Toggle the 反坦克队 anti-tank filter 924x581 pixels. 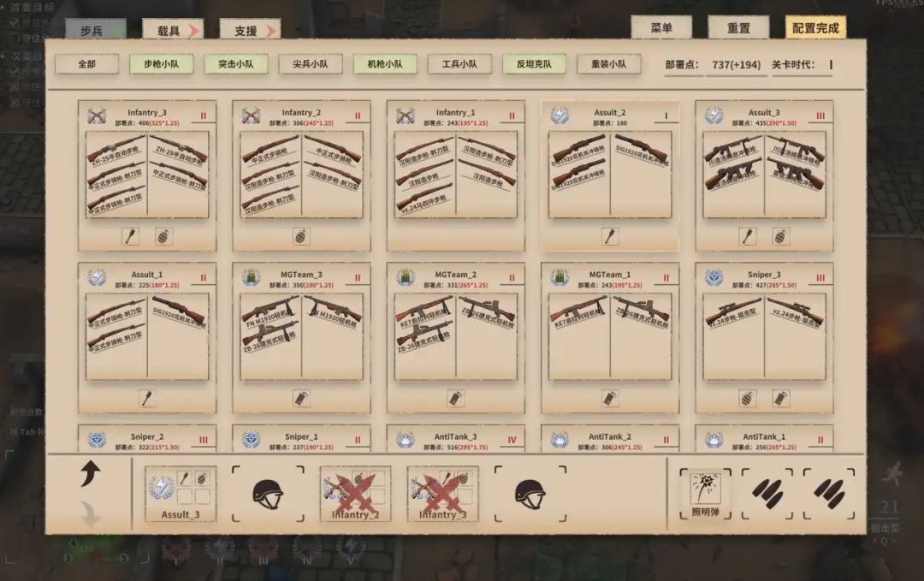point(534,63)
